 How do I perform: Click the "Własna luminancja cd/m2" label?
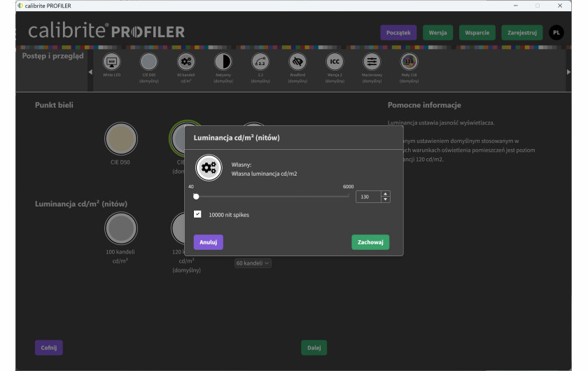point(264,174)
